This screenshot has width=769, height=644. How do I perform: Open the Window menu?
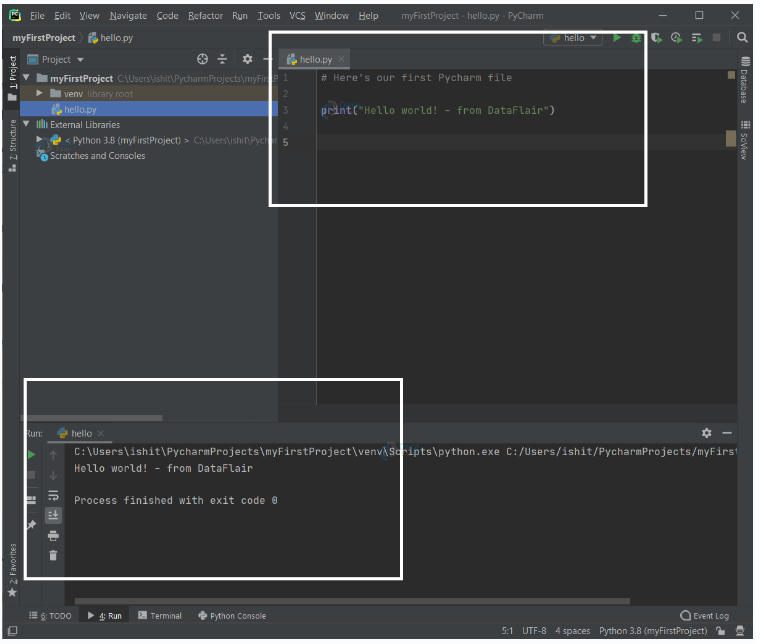(331, 16)
